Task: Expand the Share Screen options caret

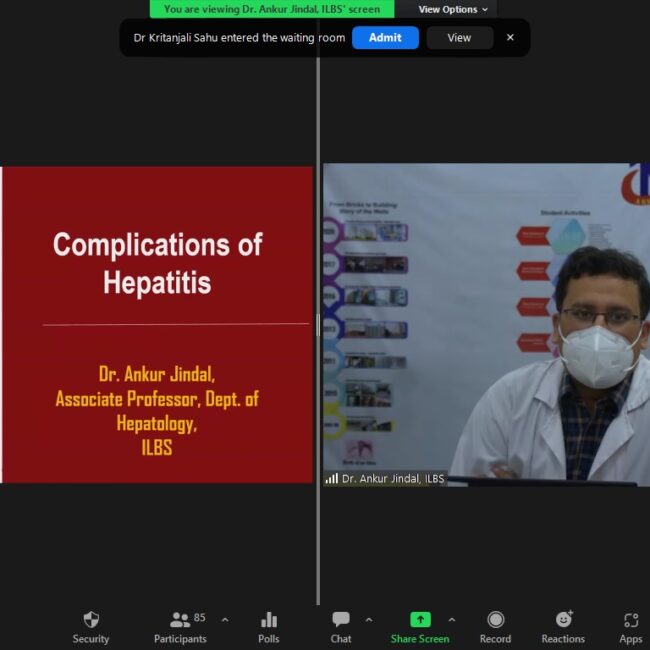Action: [x=451, y=619]
